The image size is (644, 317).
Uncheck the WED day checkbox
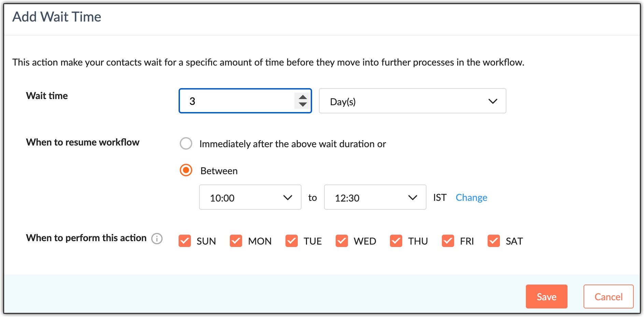point(342,241)
